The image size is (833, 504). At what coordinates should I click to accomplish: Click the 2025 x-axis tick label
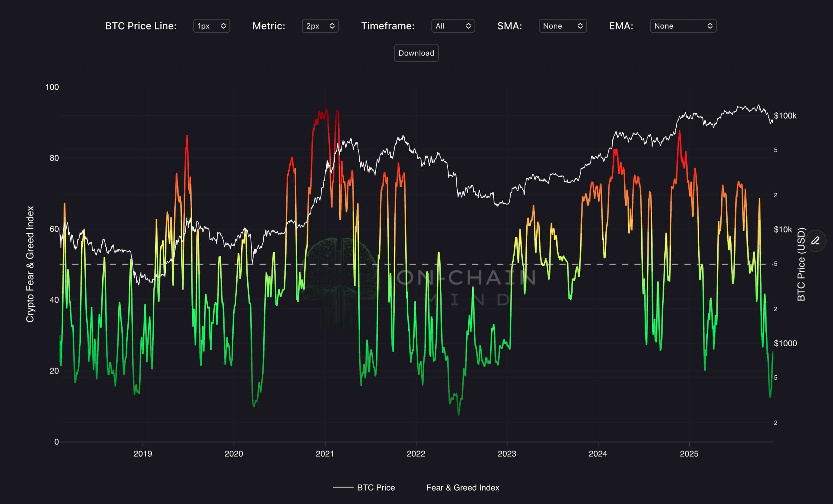[x=689, y=454]
